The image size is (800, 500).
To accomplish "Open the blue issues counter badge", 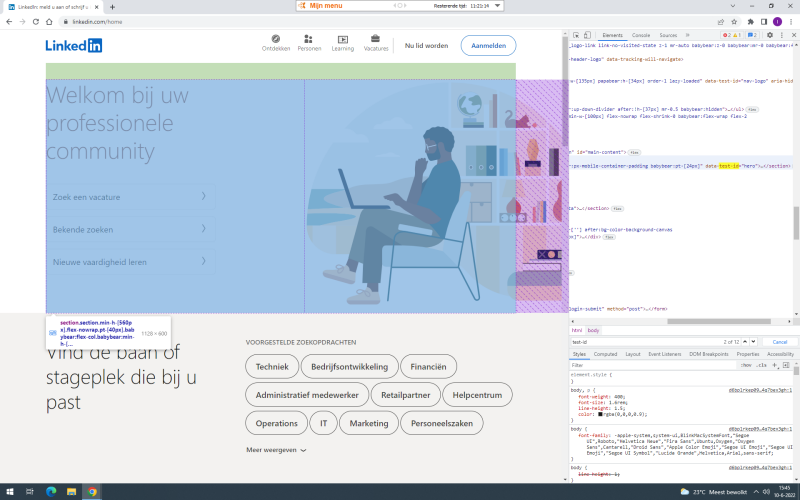I will tap(752, 35).
